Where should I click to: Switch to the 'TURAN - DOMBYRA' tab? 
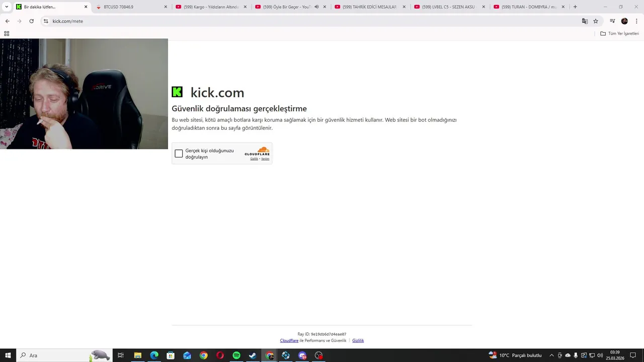click(529, 7)
